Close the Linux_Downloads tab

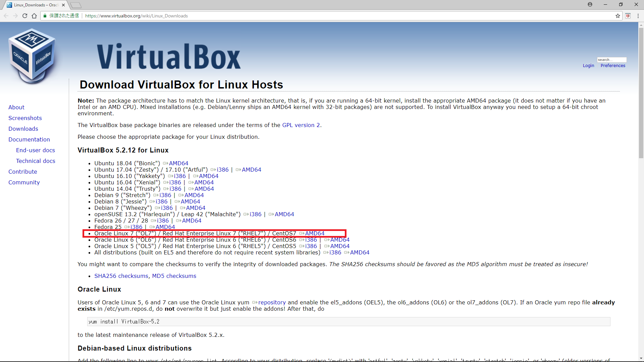[x=63, y=5]
